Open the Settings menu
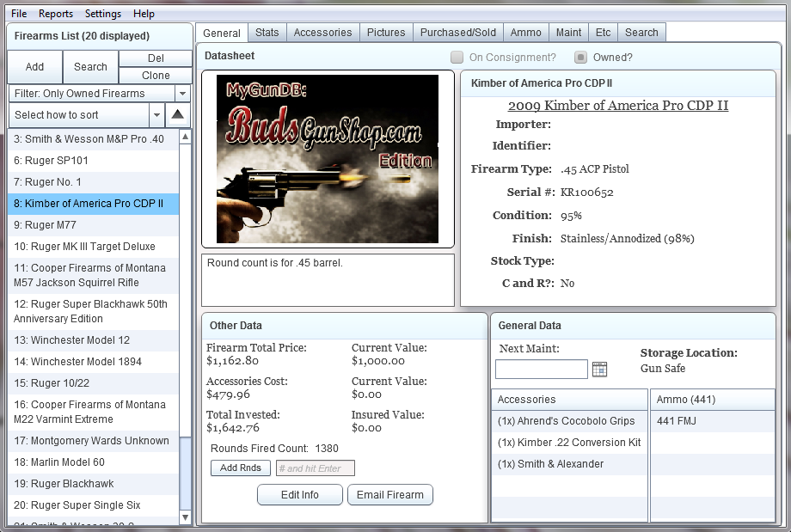This screenshot has height=532, width=791. [103, 14]
